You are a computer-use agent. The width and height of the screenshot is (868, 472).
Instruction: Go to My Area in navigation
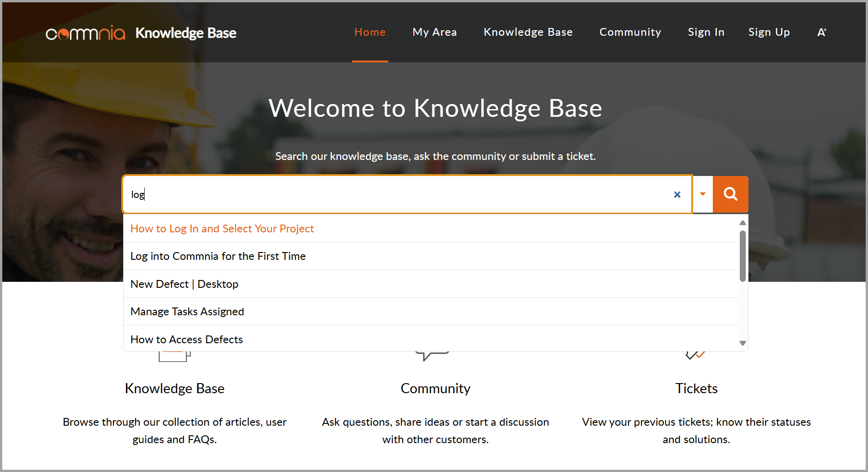point(434,32)
